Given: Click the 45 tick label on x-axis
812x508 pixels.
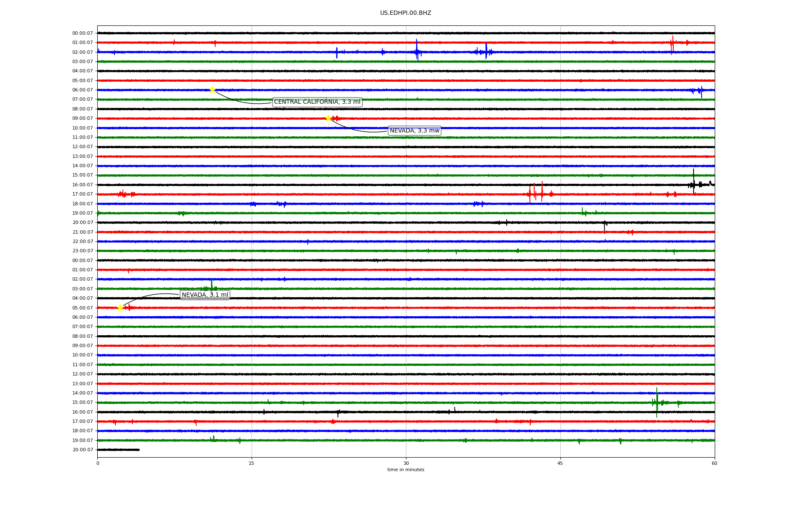Looking at the screenshot, I should (x=560, y=463).
